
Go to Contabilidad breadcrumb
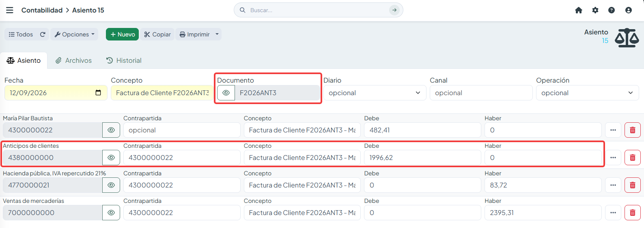click(x=42, y=10)
